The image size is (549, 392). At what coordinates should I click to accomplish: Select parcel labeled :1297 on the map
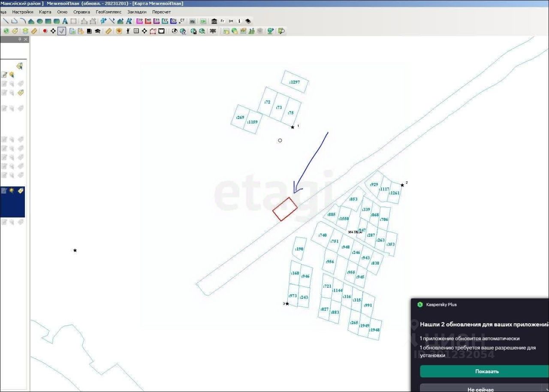pos(295,82)
